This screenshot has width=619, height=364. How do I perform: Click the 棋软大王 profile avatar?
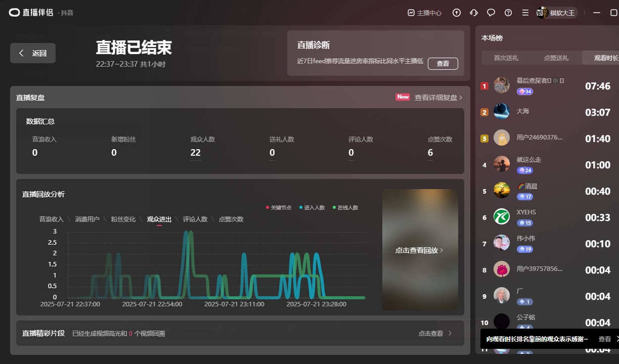point(543,13)
